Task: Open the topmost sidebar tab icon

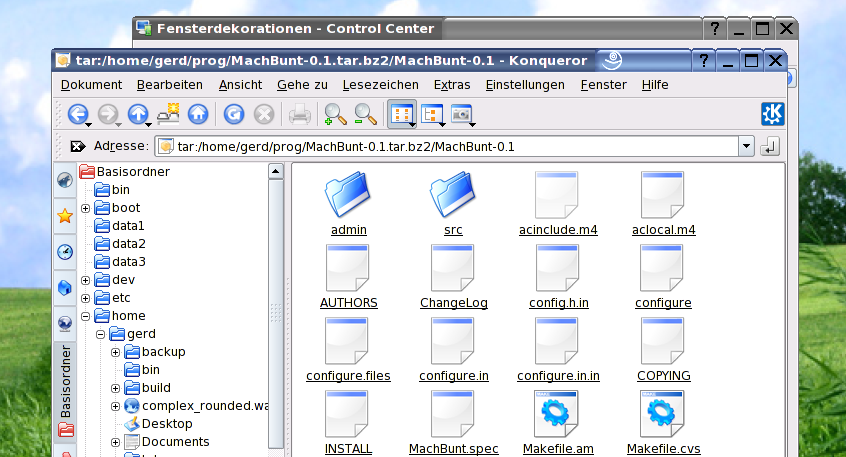Action: (65, 180)
